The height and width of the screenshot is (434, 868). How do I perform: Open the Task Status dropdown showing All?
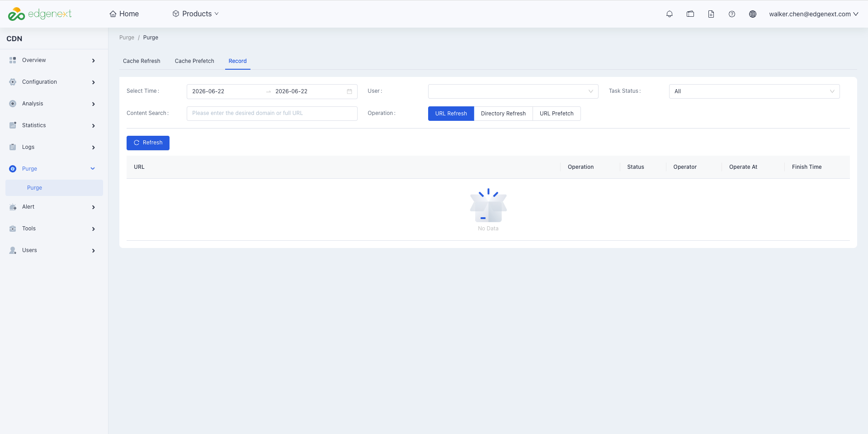754,91
